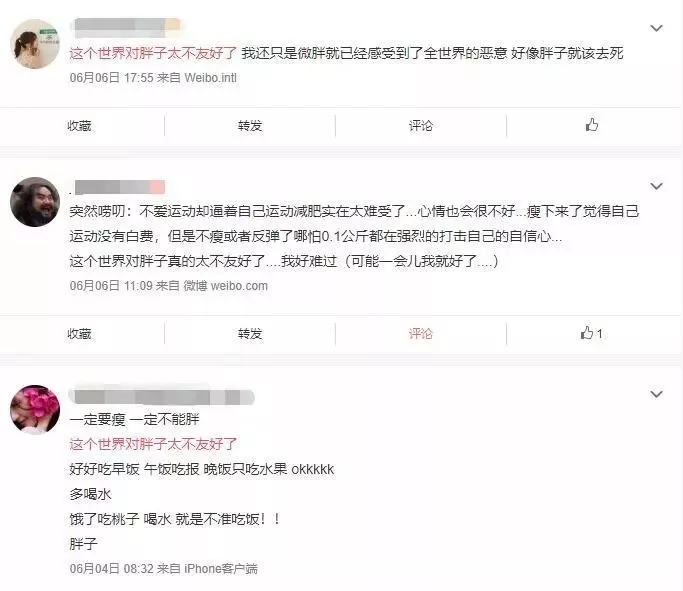The height and width of the screenshot is (591, 683).
Task: Open first post's pink hashtag topic link
Action: [153, 53]
